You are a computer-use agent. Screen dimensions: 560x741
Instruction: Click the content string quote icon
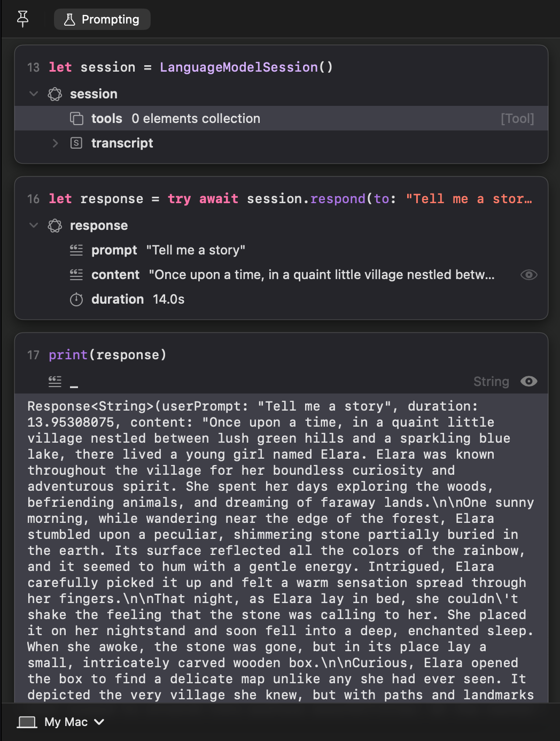(76, 274)
